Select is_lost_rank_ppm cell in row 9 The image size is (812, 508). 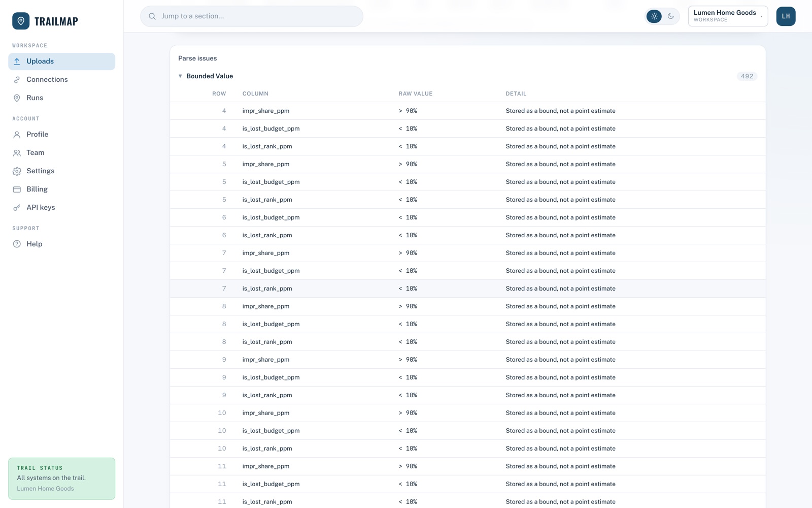(x=267, y=395)
